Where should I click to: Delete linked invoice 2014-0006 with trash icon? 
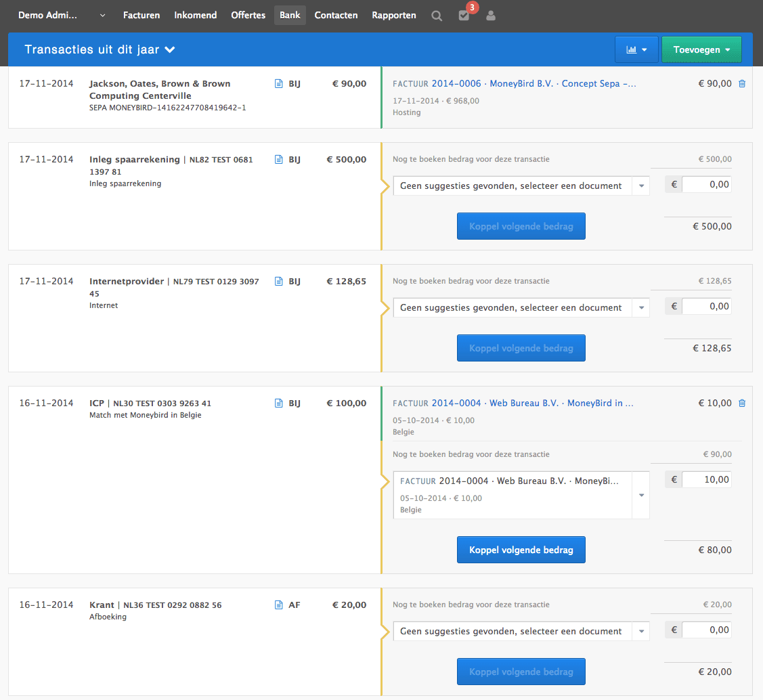(x=742, y=84)
